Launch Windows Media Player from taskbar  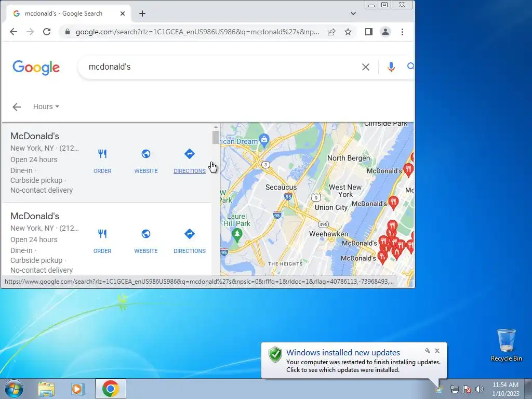coord(78,389)
